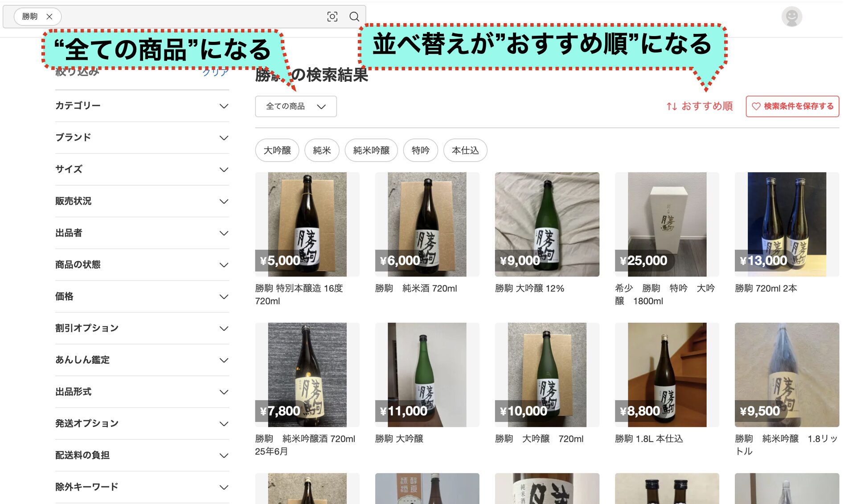Open the ¥6,000 純米酒 720ml listing image
The width and height of the screenshot is (844, 504).
click(427, 224)
